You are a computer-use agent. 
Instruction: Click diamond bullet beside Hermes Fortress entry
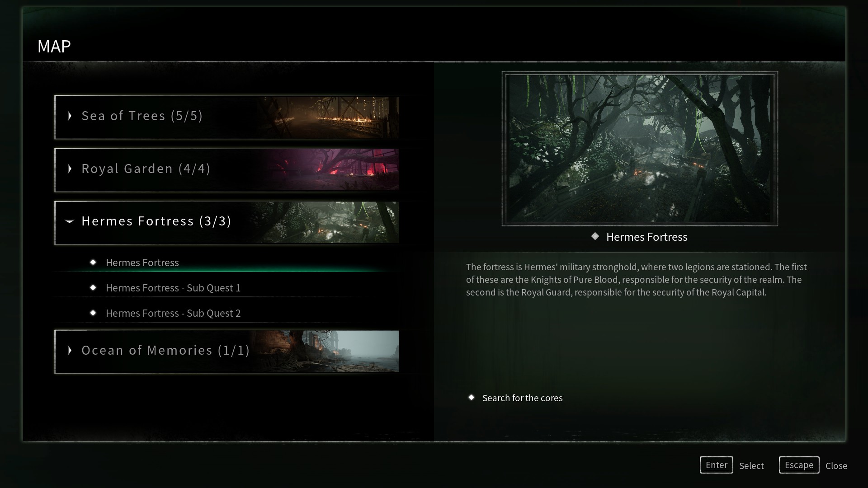click(x=93, y=262)
